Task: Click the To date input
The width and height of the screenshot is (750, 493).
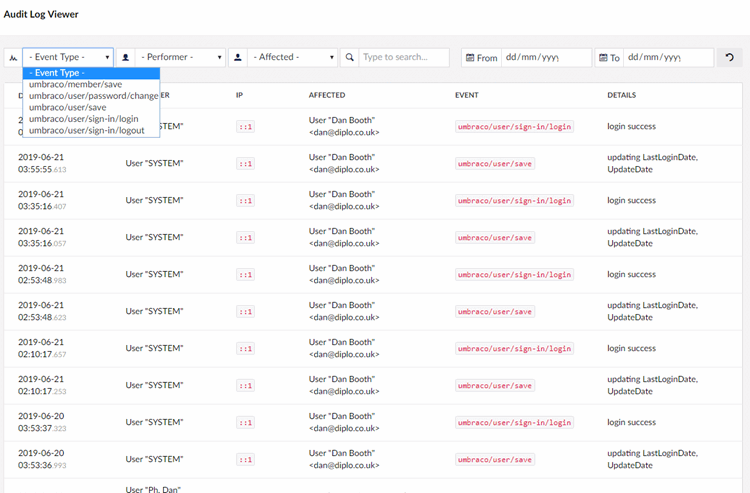Action: click(668, 57)
